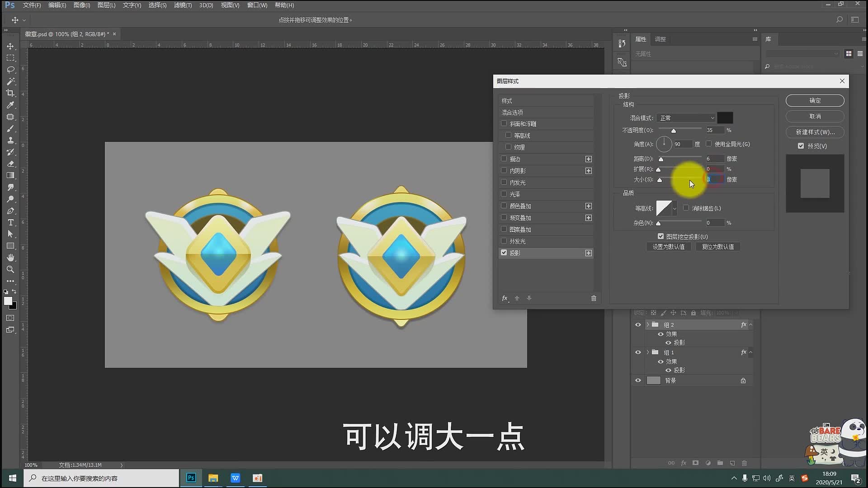Click 新建样式(W)... button
868x488 pixels.
click(815, 132)
